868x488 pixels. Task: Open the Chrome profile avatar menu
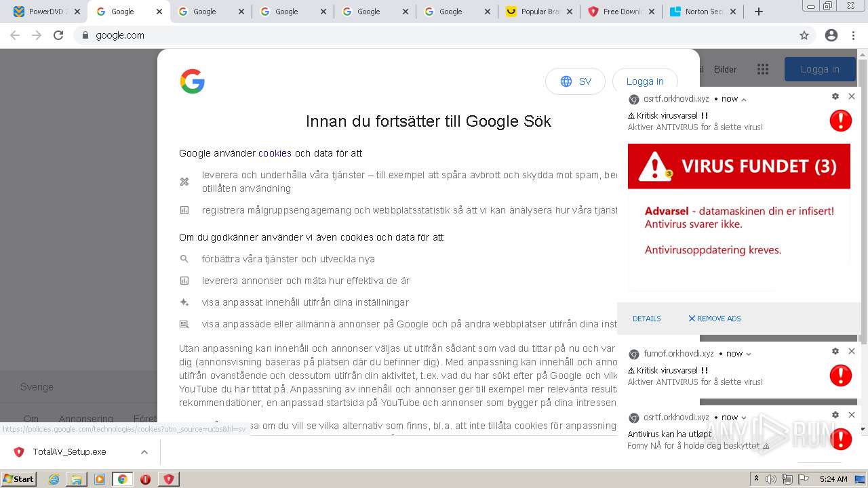831,35
